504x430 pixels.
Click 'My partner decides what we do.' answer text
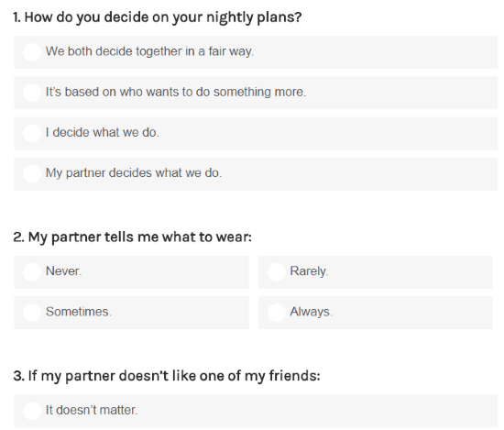click(x=134, y=173)
